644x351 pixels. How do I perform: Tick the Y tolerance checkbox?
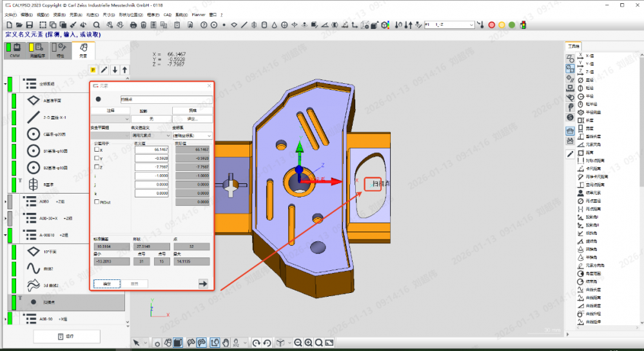point(97,158)
